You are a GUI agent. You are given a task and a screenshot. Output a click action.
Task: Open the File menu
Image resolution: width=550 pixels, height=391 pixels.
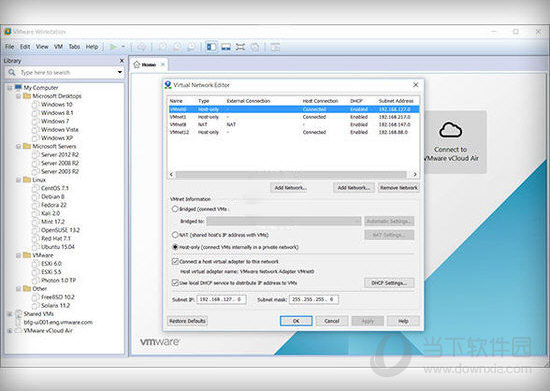(9, 47)
